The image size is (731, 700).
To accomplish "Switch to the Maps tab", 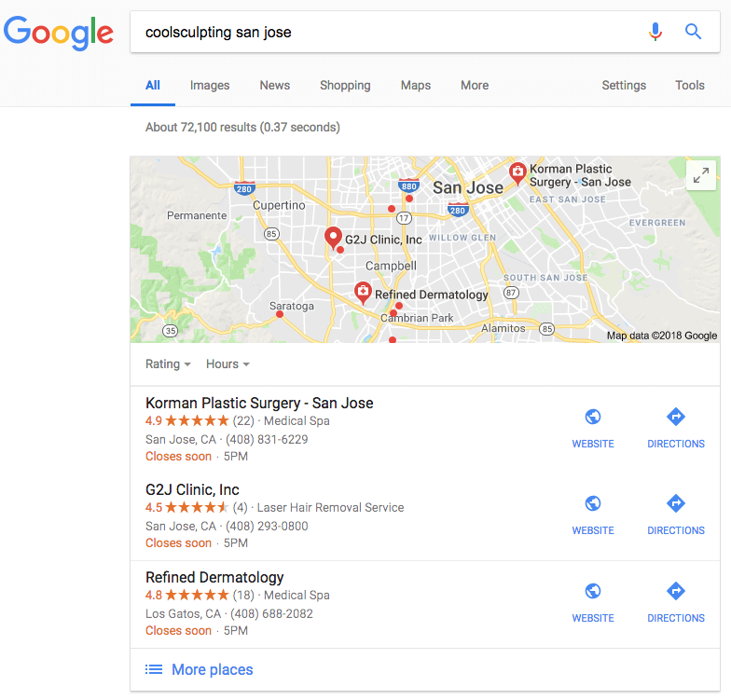I will click(416, 86).
